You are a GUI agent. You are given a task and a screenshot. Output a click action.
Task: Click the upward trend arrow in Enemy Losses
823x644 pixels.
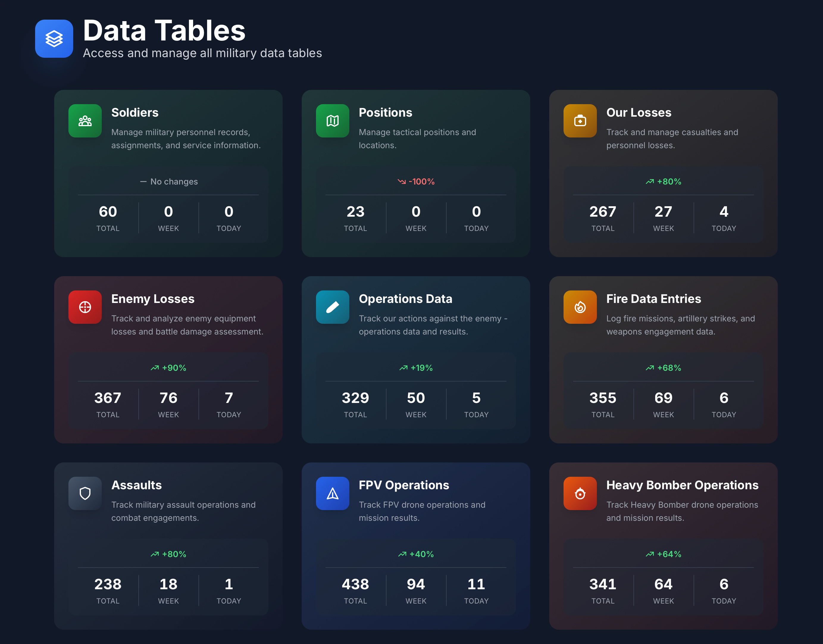[154, 368]
